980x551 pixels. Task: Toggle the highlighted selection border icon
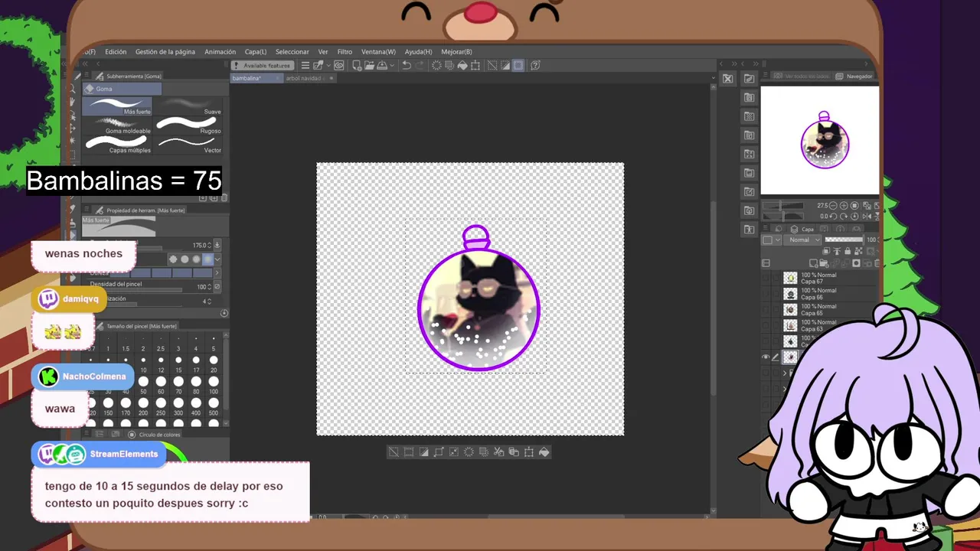tap(518, 65)
